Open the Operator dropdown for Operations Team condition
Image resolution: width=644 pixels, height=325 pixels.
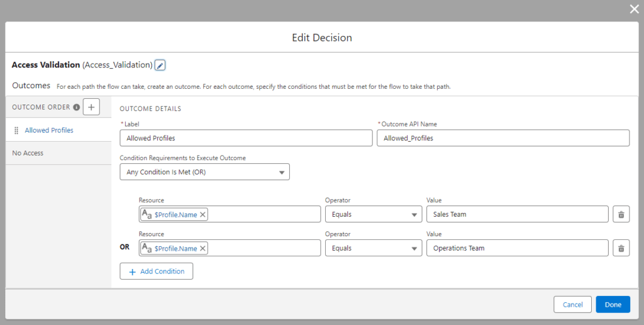(x=373, y=248)
